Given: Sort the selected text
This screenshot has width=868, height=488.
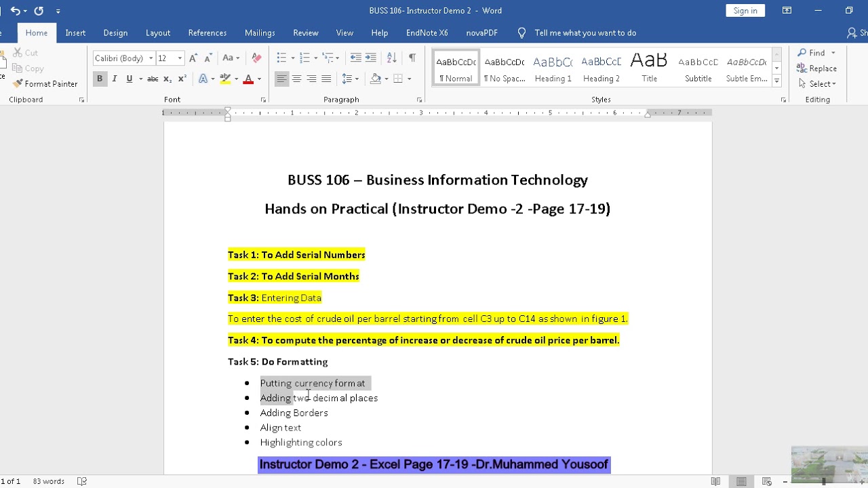Looking at the screenshot, I should tap(392, 58).
